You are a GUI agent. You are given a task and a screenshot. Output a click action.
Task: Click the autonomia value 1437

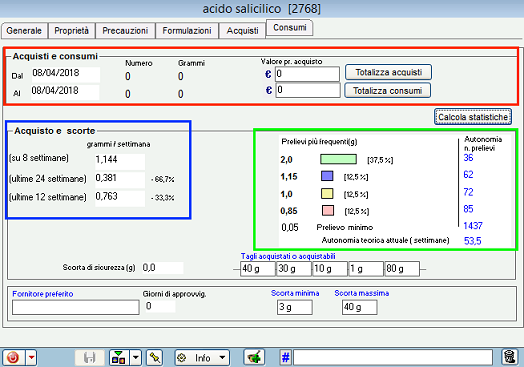click(x=473, y=226)
